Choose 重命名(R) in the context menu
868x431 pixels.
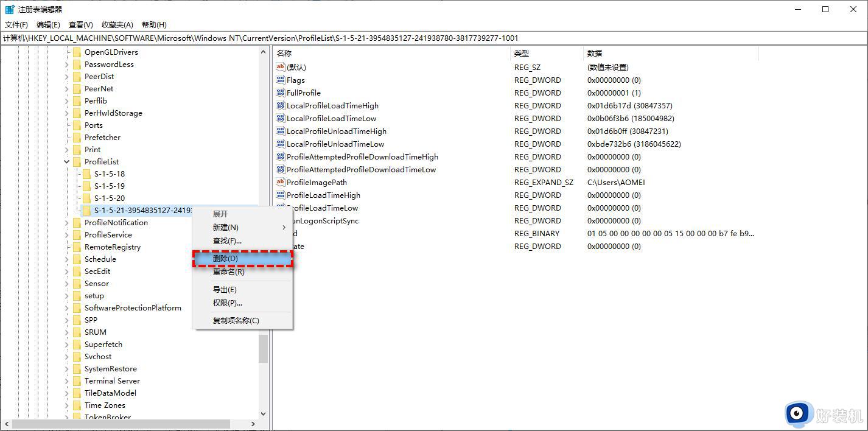coord(243,272)
